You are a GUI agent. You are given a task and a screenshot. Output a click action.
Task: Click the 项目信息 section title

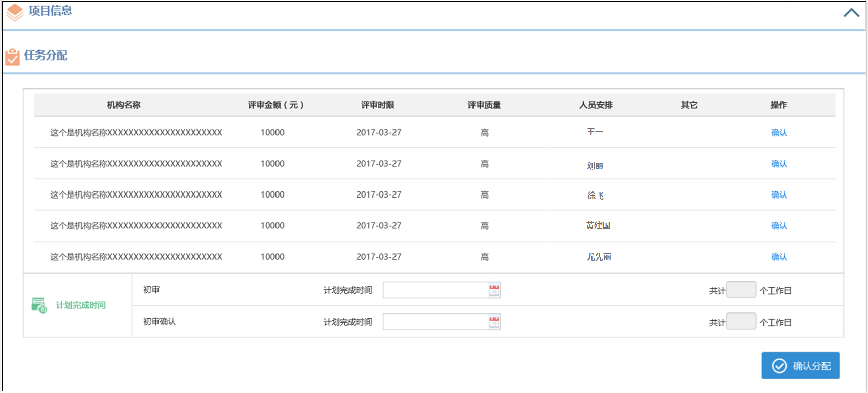tap(50, 11)
